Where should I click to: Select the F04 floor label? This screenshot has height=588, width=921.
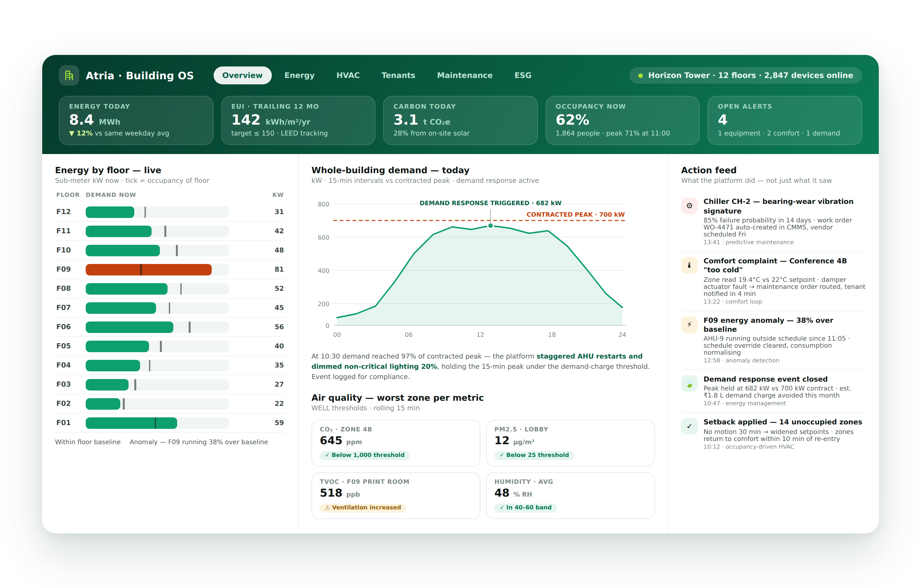(64, 365)
